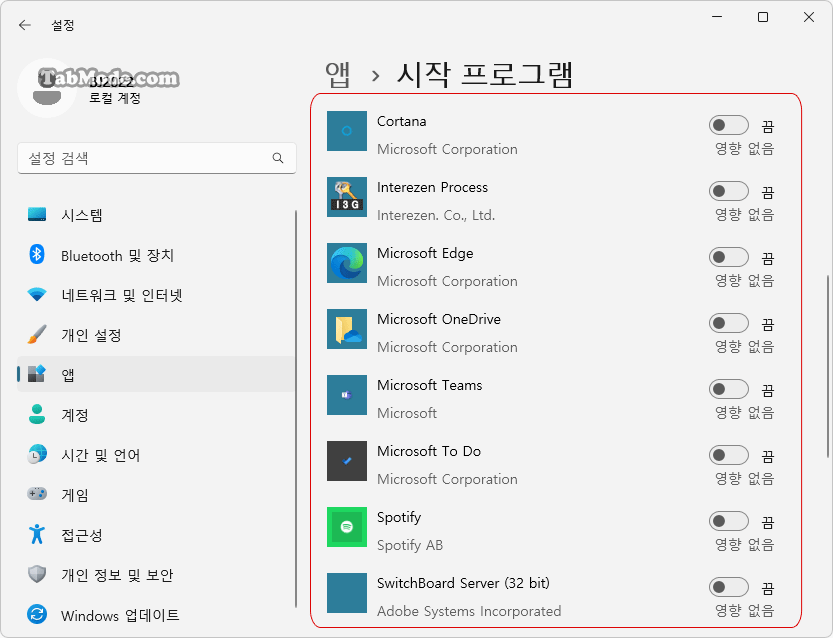
Task: Click the Microsoft To Do name text
Action: 429,451
